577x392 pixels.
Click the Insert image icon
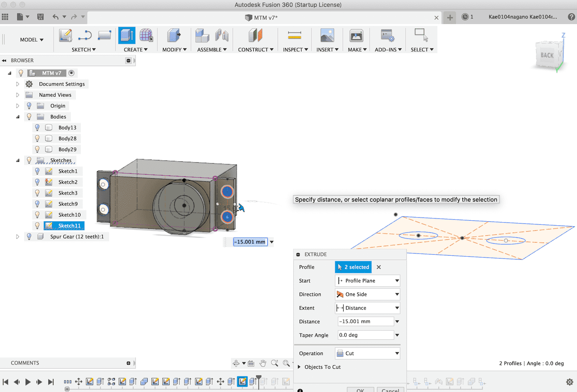(x=327, y=35)
